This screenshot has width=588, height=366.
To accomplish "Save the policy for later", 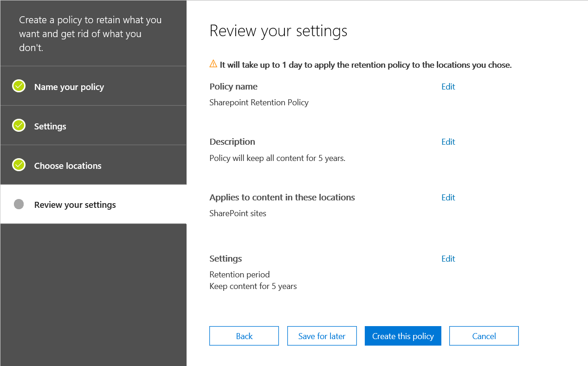I will pyautogui.click(x=322, y=335).
